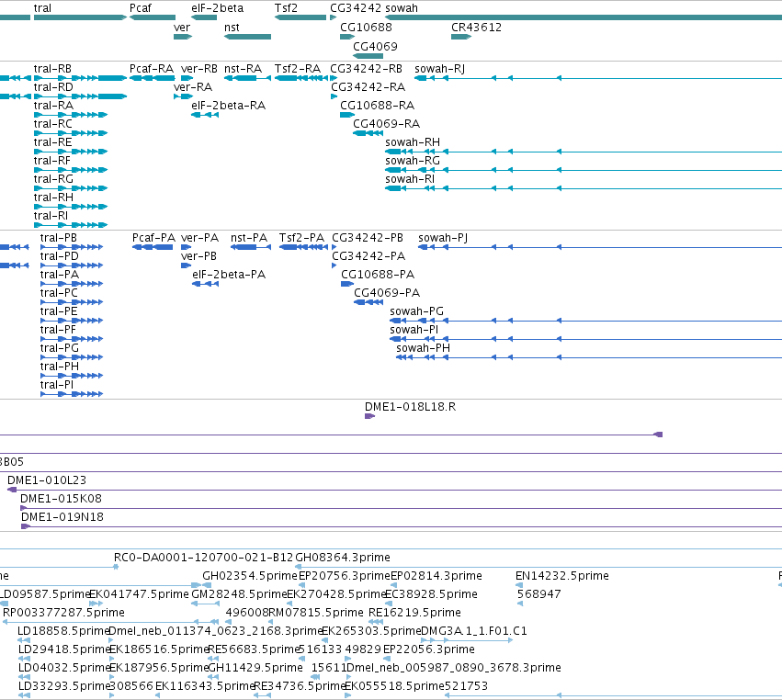
Task: Click transcript CG4069-RA
Action: click(387, 124)
